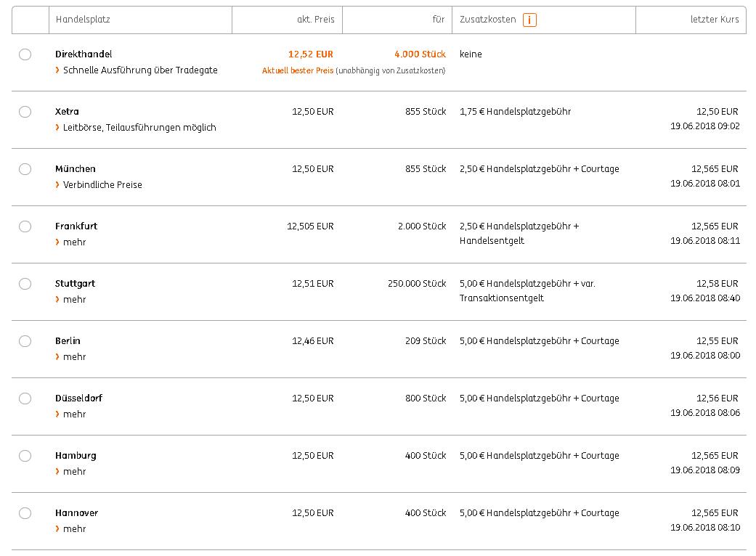The height and width of the screenshot is (556, 756).
Task: Expand 'mehr' under Frankfurt
Action: [74, 242]
